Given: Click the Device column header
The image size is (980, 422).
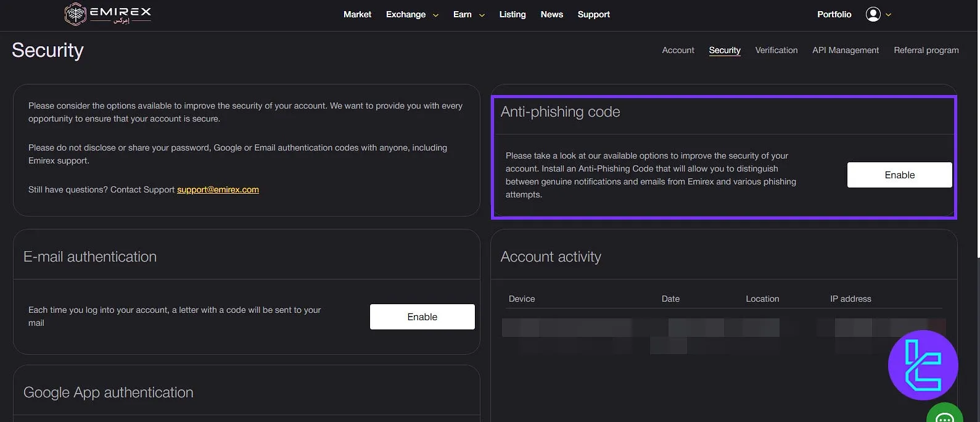Looking at the screenshot, I should coord(521,299).
